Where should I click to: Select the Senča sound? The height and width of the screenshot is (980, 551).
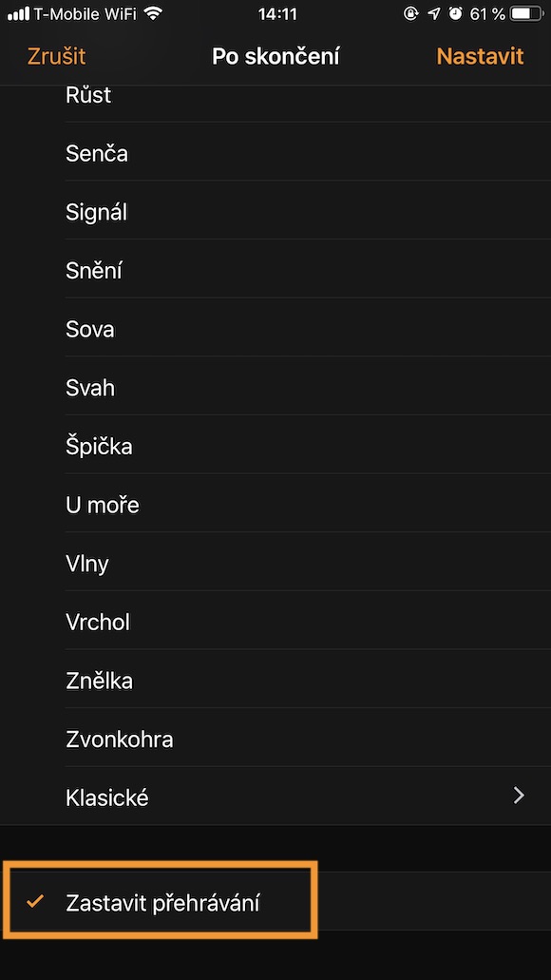pos(275,152)
